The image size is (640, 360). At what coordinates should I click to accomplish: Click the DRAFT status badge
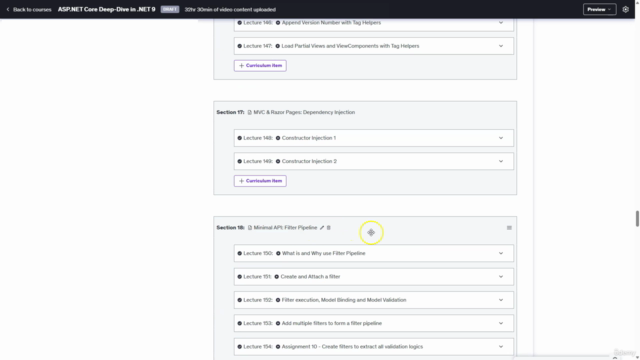pos(170,9)
